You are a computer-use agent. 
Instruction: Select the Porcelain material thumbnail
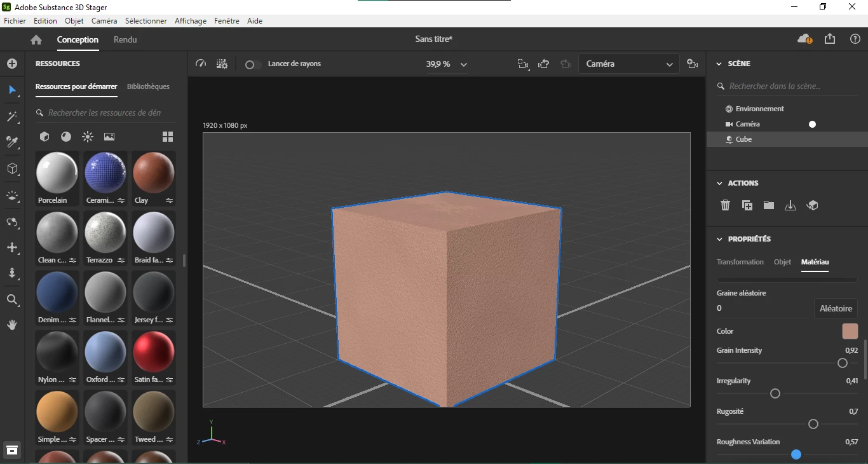coord(57,173)
